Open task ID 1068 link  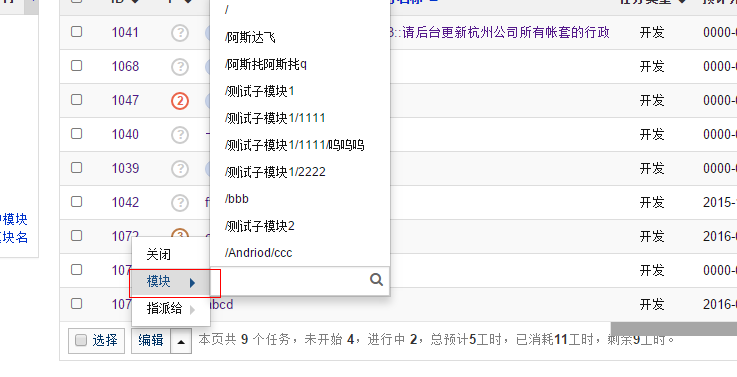click(x=125, y=66)
